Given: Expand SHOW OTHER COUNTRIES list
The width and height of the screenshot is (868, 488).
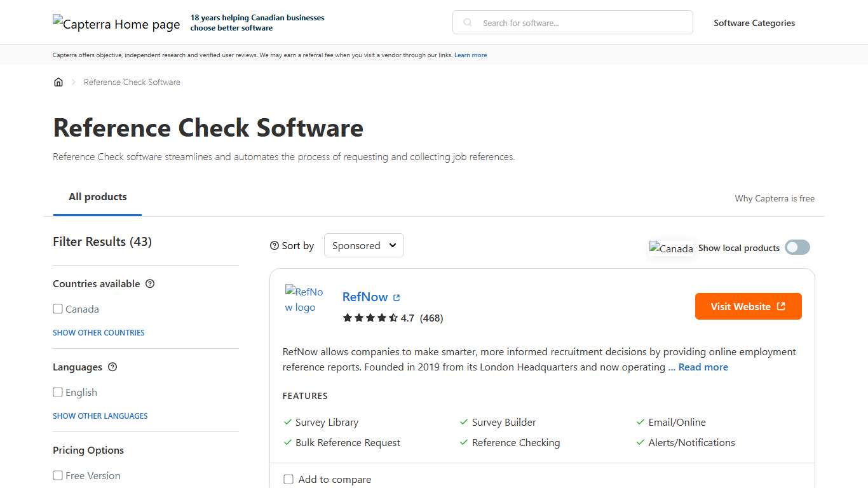Looking at the screenshot, I should (98, 332).
